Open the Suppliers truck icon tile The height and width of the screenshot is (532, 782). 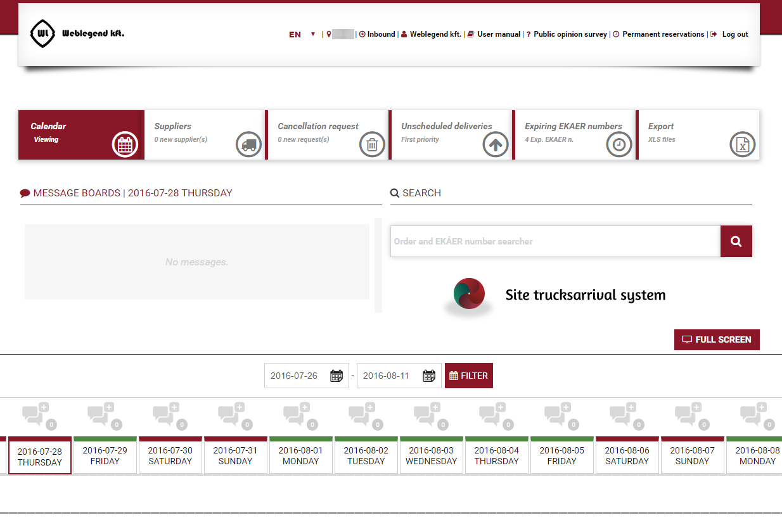(x=248, y=144)
